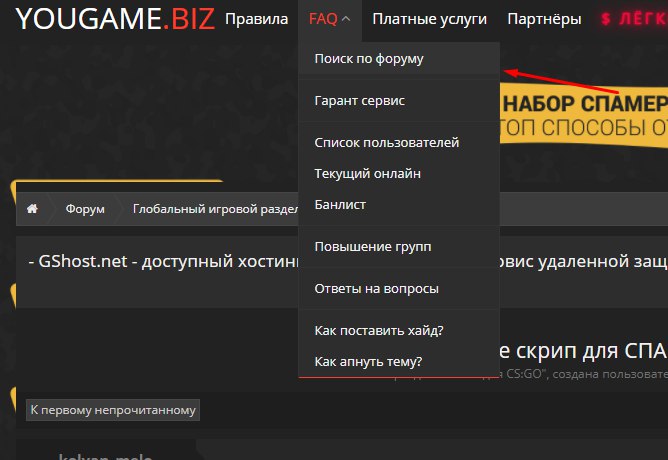668x460 pixels.
Task: Open the YOUGAME.BIZ logo homepage
Action: [115, 19]
